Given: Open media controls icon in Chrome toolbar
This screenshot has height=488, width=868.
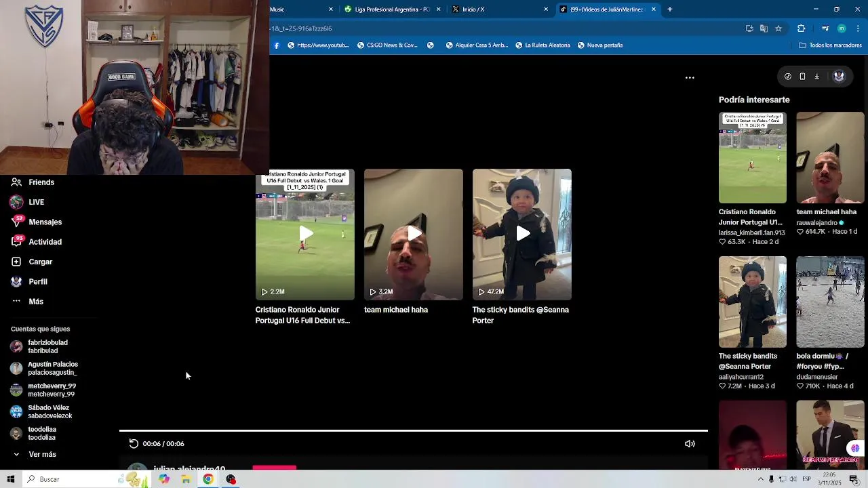Looking at the screenshot, I should coord(825,28).
